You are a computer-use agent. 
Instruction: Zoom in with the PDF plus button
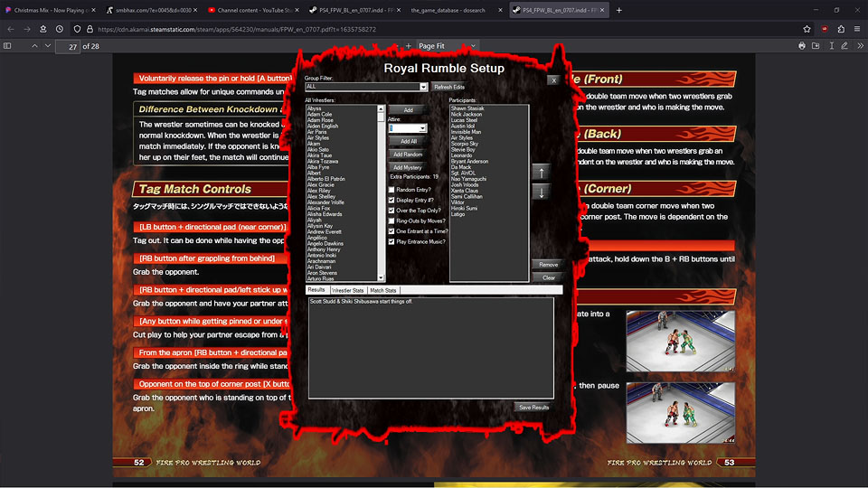pos(409,46)
